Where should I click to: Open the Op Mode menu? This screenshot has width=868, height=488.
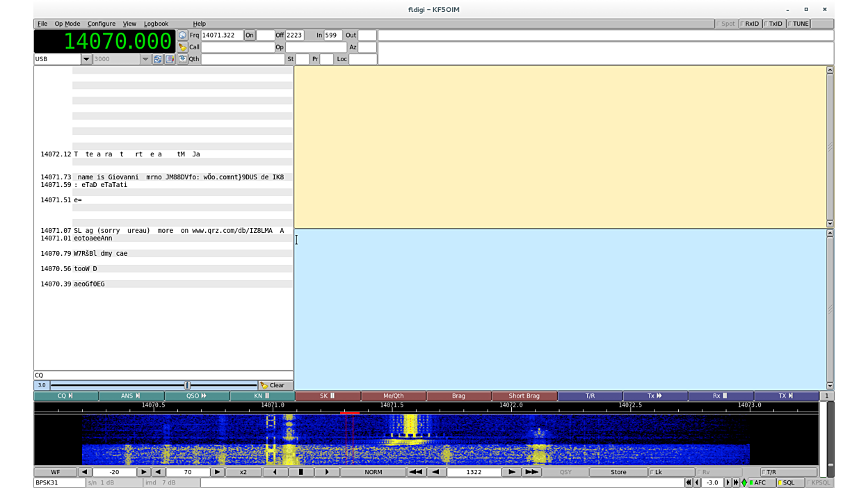(x=67, y=24)
